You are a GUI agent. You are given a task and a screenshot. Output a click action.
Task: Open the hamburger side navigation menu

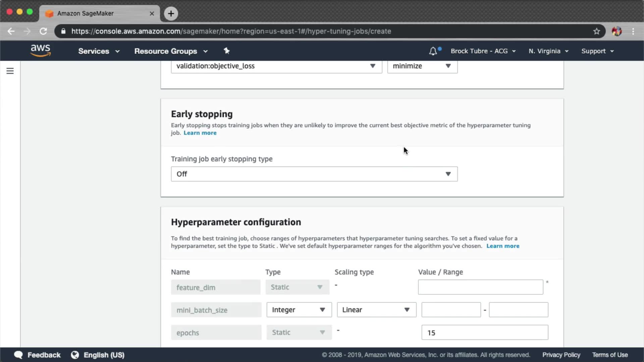click(10, 71)
